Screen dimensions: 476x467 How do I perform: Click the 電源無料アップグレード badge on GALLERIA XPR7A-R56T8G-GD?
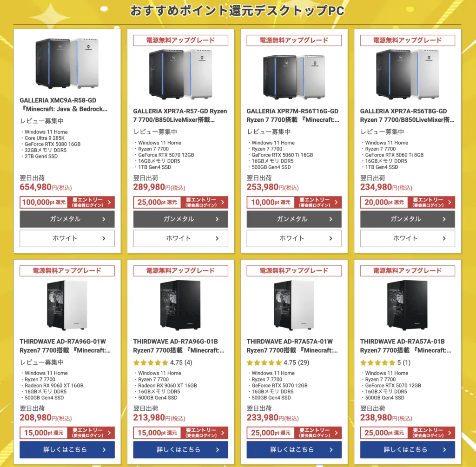coord(407,40)
